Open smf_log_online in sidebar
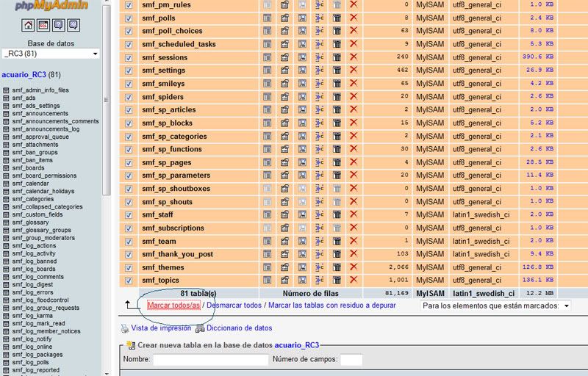 (x=32, y=347)
